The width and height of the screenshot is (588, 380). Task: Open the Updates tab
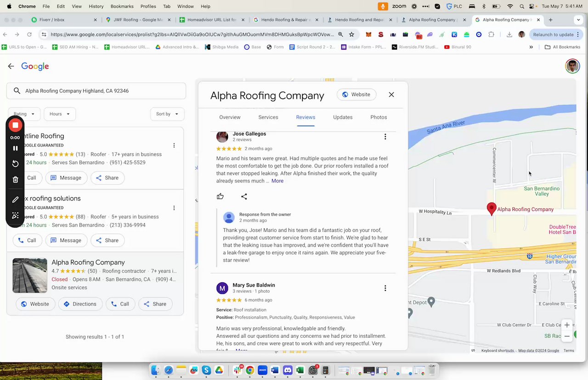click(343, 117)
